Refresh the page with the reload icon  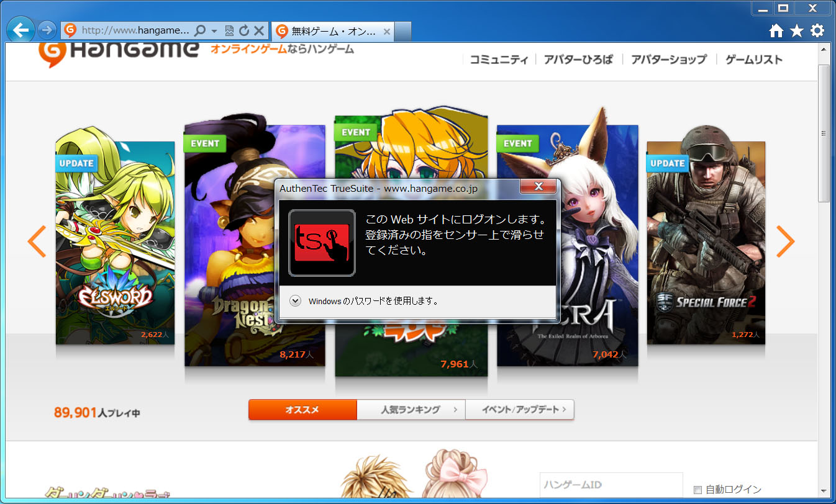pos(244,30)
